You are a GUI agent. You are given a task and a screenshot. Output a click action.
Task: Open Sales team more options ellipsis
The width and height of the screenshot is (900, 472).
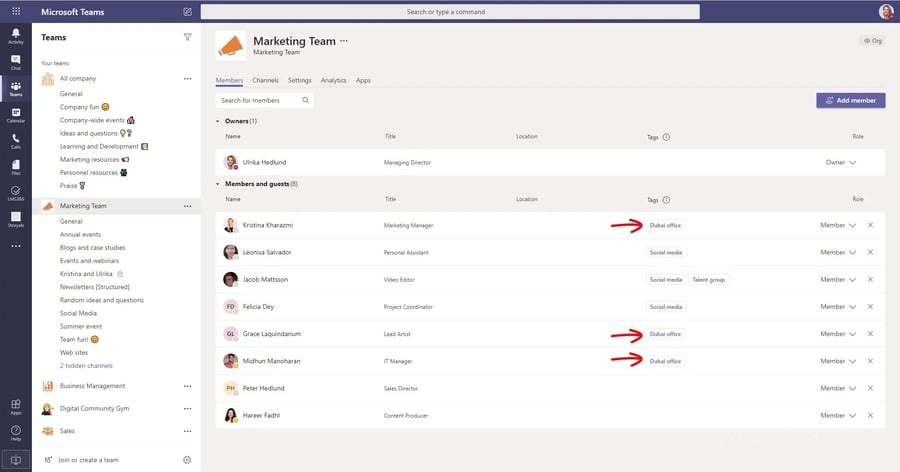click(x=187, y=431)
